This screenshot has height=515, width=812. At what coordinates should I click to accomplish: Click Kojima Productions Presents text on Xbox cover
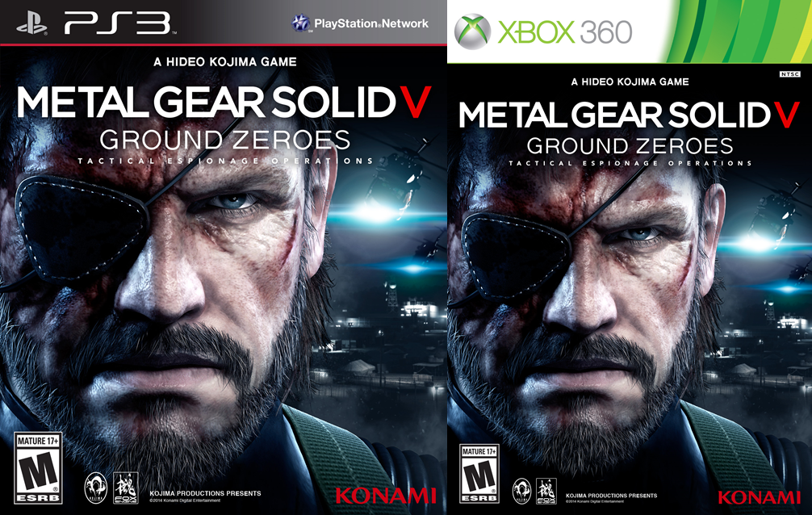pos(612,496)
